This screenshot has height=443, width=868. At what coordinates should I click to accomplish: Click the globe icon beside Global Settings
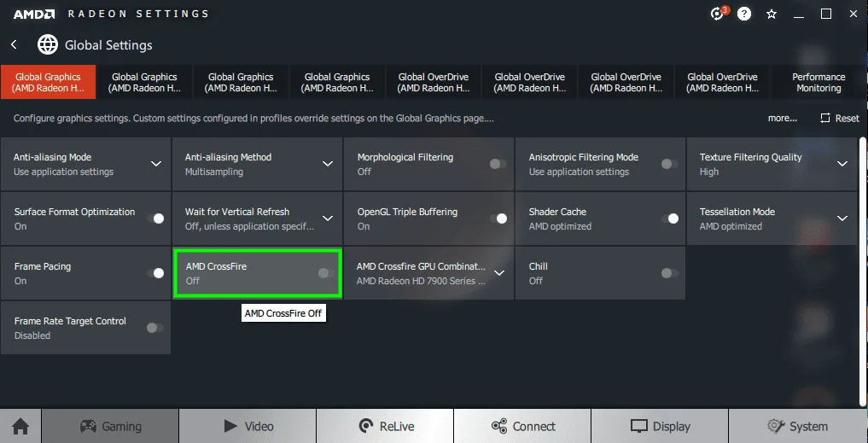pyautogui.click(x=48, y=45)
